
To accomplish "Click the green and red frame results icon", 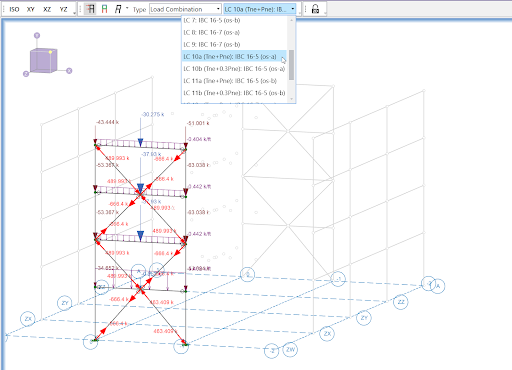I will pyautogui.click(x=104, y=9).
